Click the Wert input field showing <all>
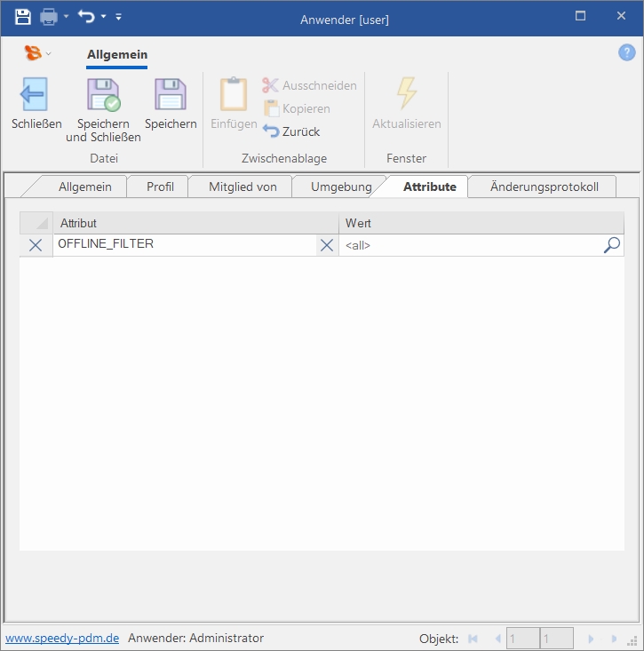Screen dimensions: 644x651 [x=471, y=246]
